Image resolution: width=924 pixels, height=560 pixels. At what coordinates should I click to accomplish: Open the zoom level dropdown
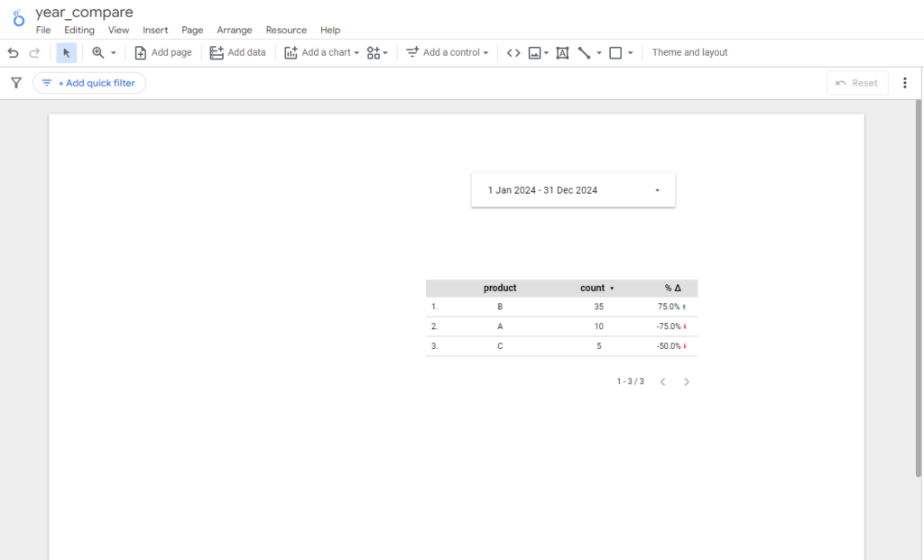pyautogui.click(x=104, y=53)
